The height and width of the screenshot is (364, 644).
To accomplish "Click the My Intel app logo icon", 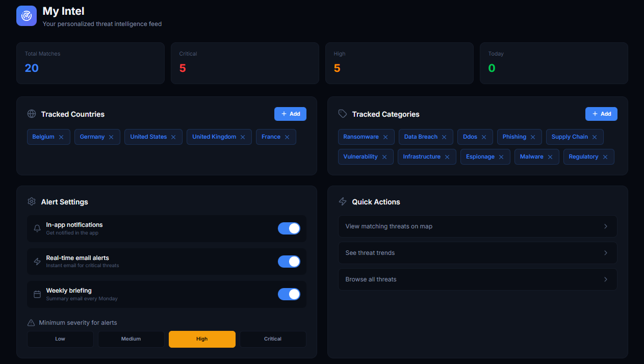I will tap(26, 16).
